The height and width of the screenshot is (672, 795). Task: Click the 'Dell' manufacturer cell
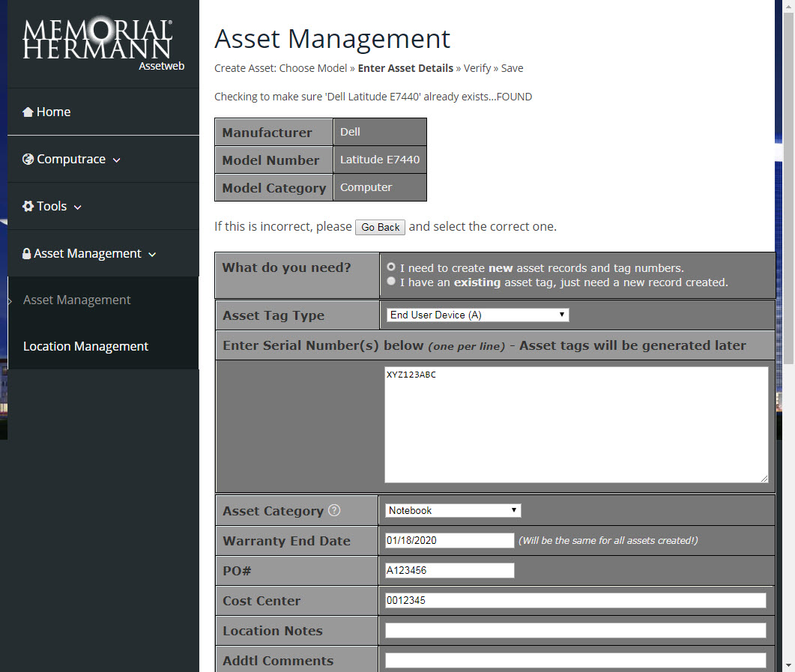pos(380,132)
